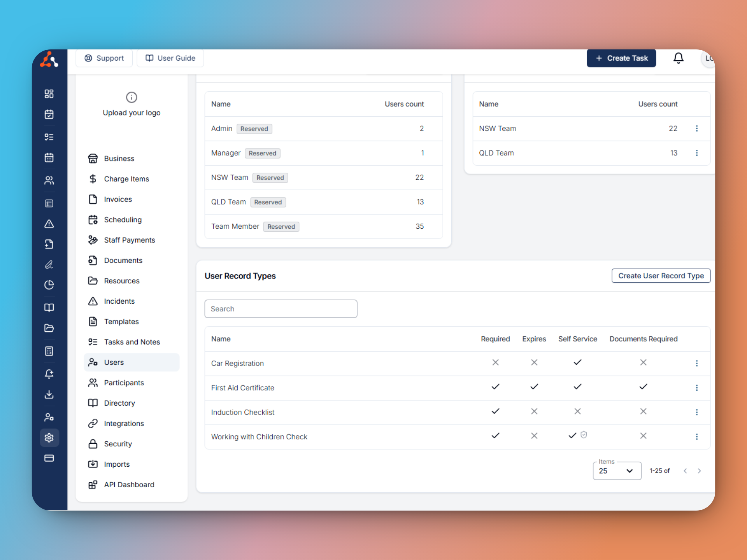This screenshot has width=747, height=560.
Task: Click the notification bell icon in top bar
Action: 679,58
